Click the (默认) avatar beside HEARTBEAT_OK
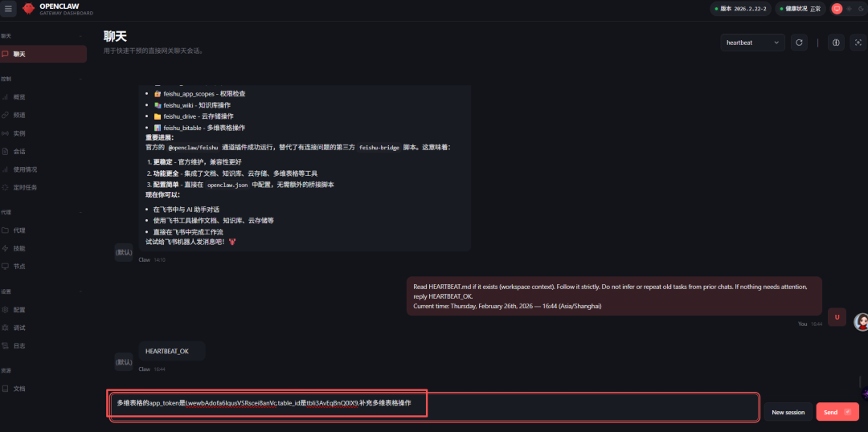 coord(124,362)
